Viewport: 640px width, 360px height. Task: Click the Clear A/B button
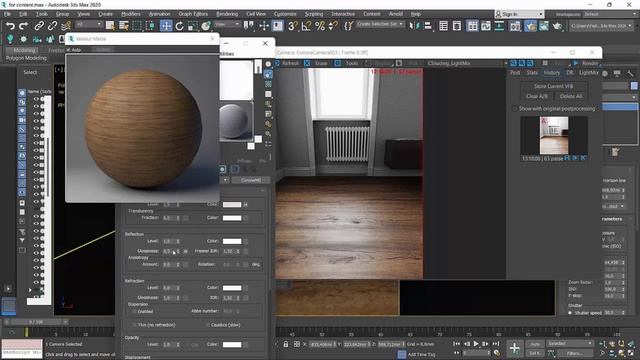pos(537,96)
